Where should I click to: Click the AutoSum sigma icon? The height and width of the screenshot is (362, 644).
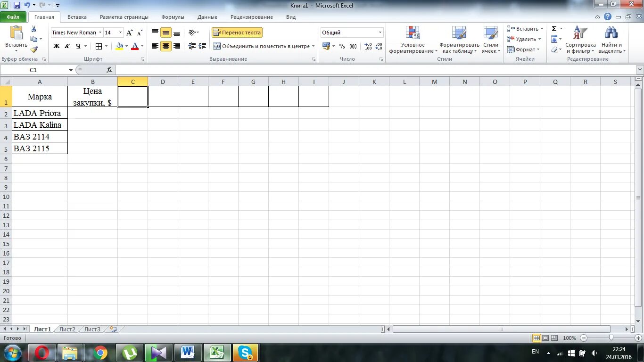pos(554,29)
